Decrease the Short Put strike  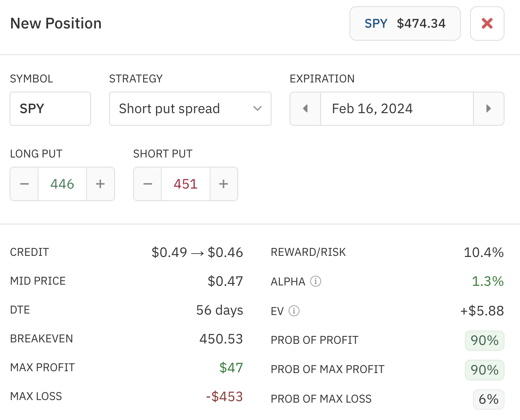(147, 184)
